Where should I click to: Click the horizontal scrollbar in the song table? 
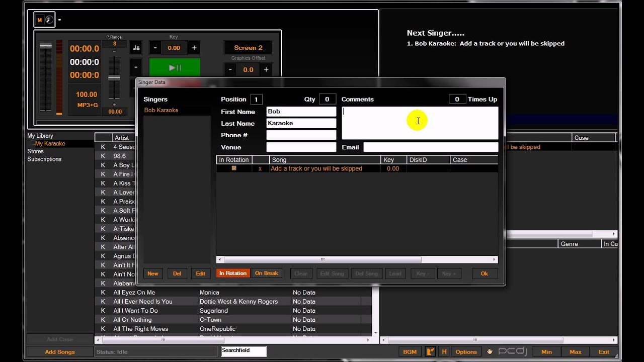[322, 260]
